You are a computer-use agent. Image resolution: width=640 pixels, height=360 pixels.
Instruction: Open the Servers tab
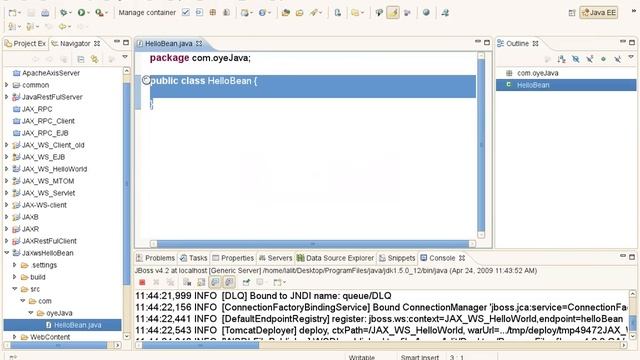(x=276, y=258)
